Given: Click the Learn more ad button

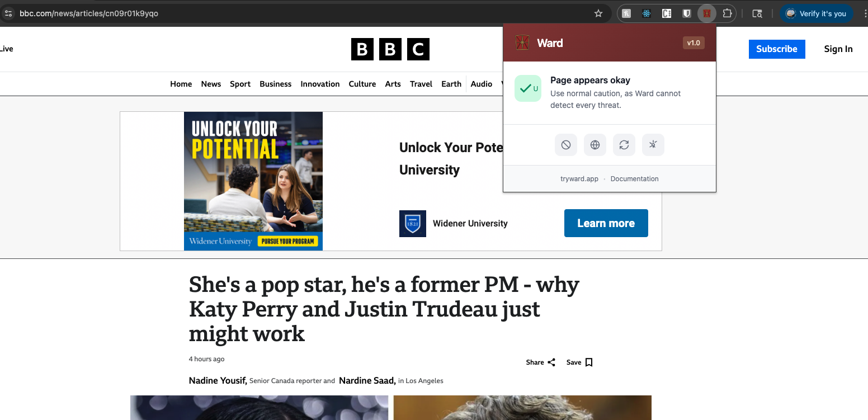Looking at the screenshot, I should coord(606,223).
